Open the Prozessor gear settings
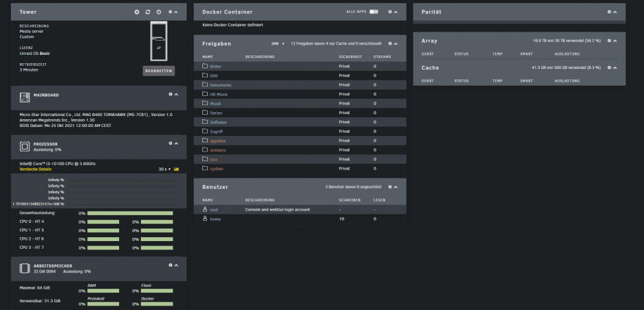644x310 pixels. click(x=171, y=143)
